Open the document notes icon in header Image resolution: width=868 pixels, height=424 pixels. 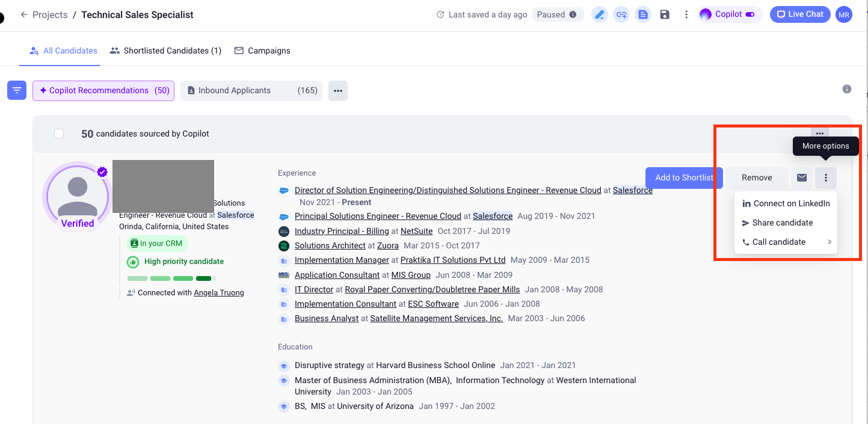(x=643, y=14)
